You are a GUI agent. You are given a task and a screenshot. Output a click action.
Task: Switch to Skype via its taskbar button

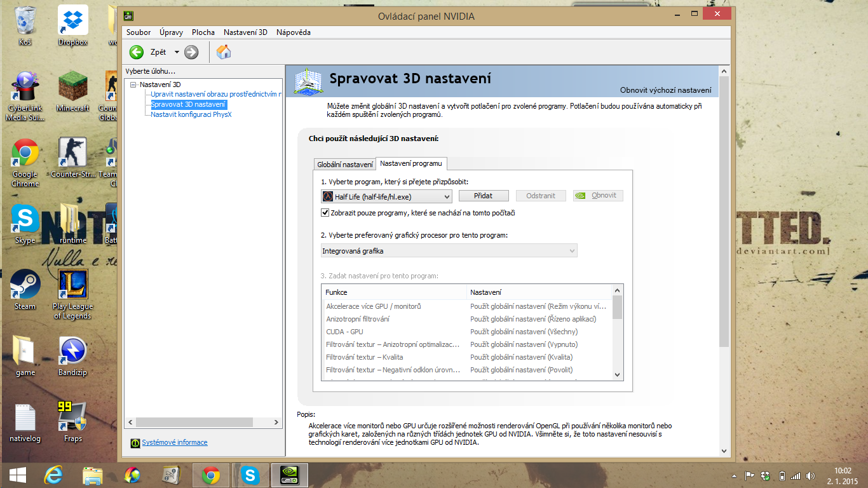tap(249, 475)
